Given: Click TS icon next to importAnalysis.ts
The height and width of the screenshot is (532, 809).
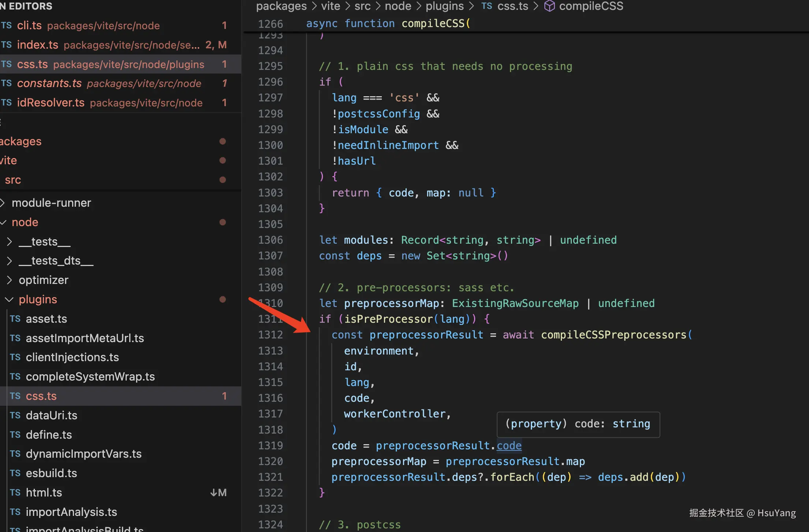Looking at the screenshot, I should (15, 512).
